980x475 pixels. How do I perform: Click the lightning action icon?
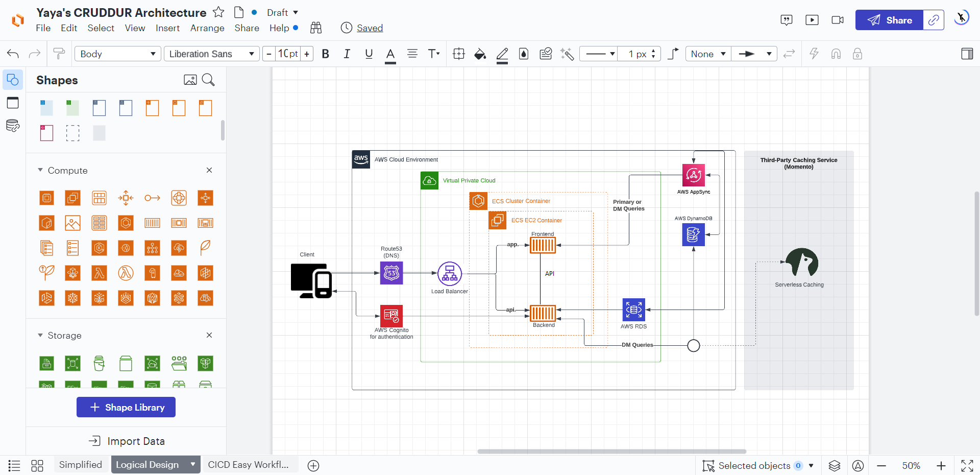[x=814, y=54]
